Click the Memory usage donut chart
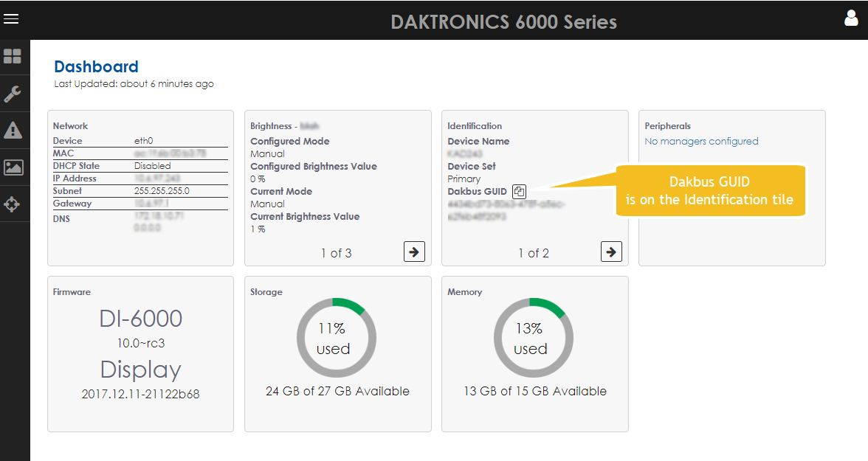Screen dimensions: 868x461 point(533,338)
